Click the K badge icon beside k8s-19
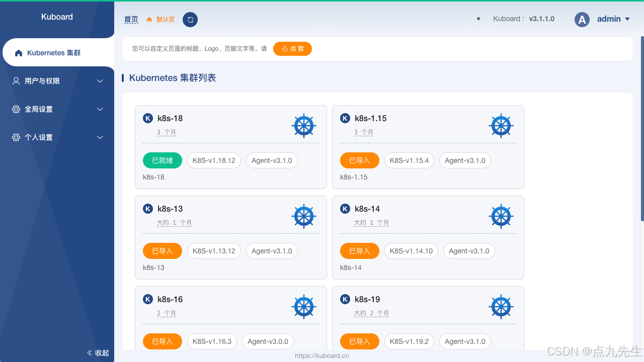This screenshot has width=644, height=362. click(345, 299)
